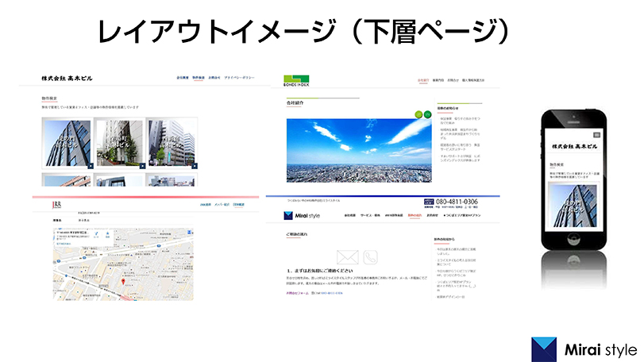The height and width of the screenshot is (362, 644).
Task: Click arrow icon on white office building thumbnail
Action: 195,166
